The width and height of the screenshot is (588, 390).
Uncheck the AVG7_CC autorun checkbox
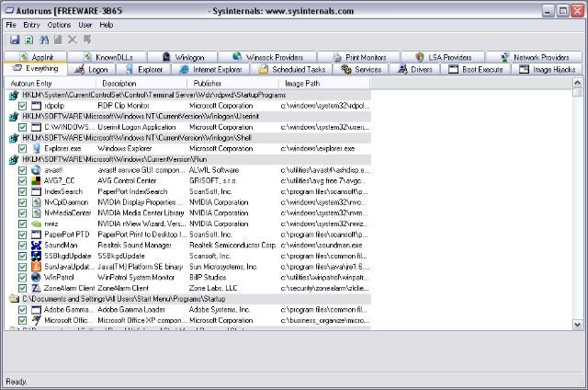point(23,181)
